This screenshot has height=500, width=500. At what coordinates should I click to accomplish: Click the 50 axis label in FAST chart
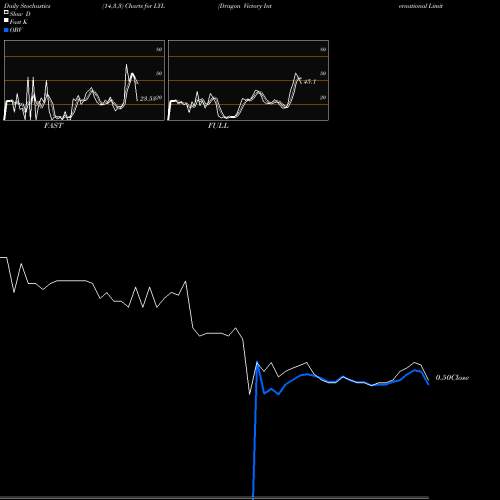[159, 73]
